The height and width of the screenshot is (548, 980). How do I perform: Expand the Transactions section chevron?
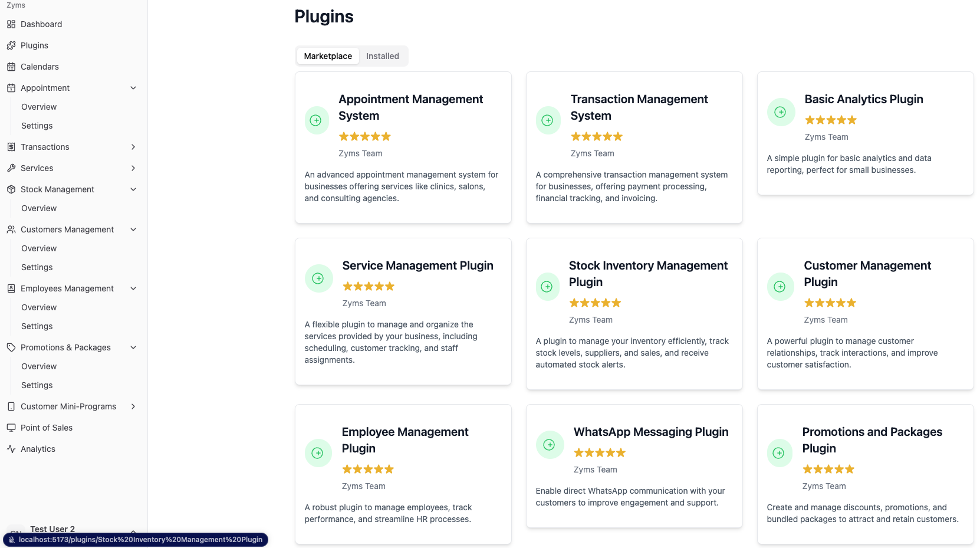tap(133, 147)
